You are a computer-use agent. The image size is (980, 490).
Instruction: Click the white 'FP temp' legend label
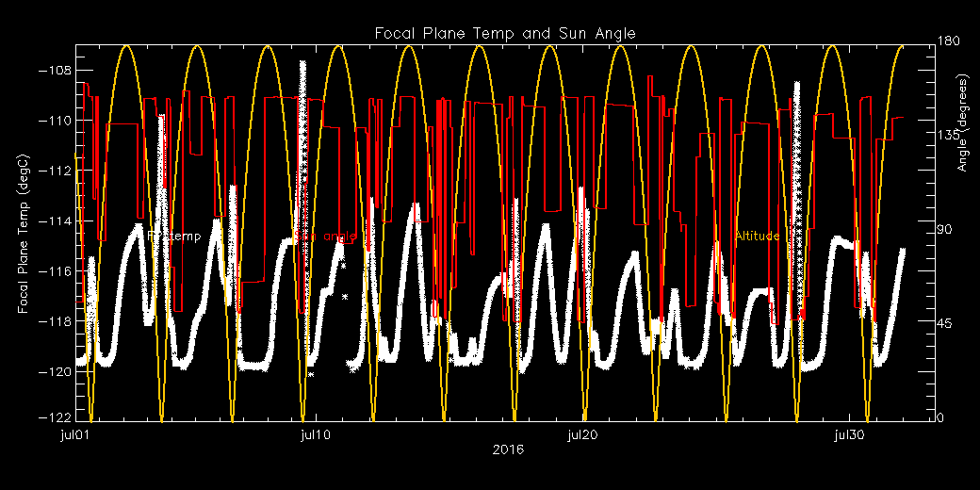point(175,237)
